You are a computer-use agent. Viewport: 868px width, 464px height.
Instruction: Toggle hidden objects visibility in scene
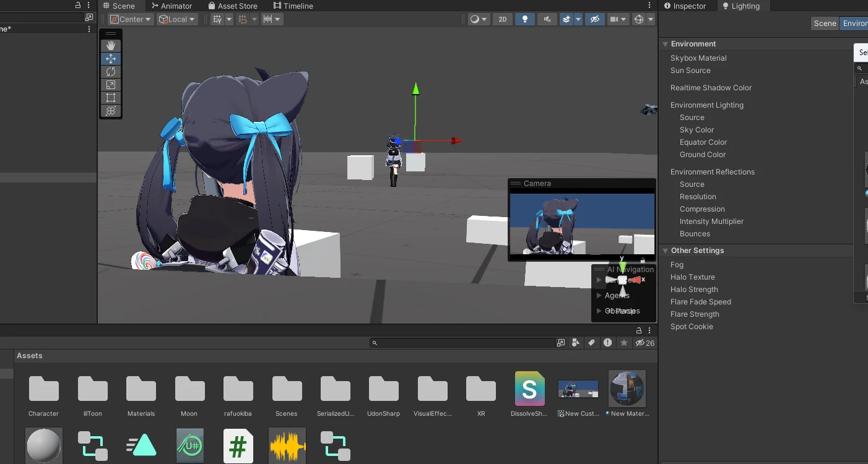pos(595,19)
